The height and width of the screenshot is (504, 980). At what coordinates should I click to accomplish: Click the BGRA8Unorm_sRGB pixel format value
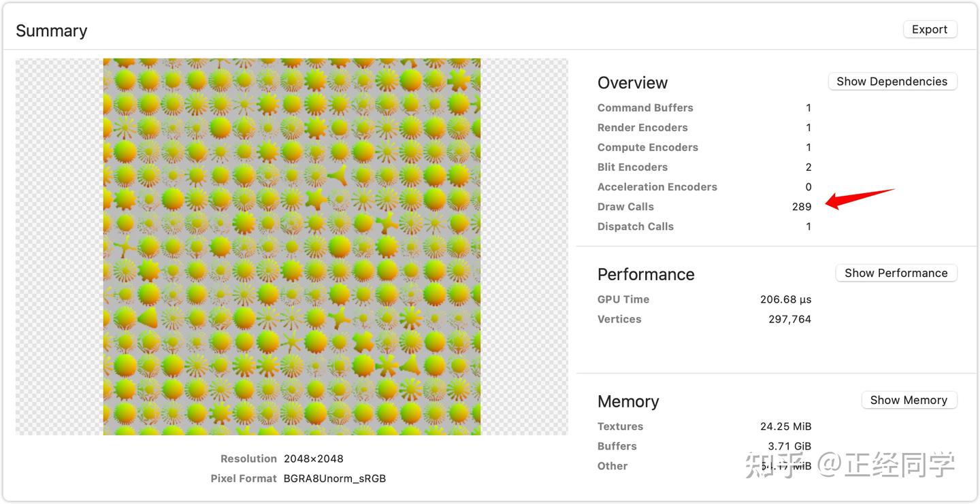(335, 478)
